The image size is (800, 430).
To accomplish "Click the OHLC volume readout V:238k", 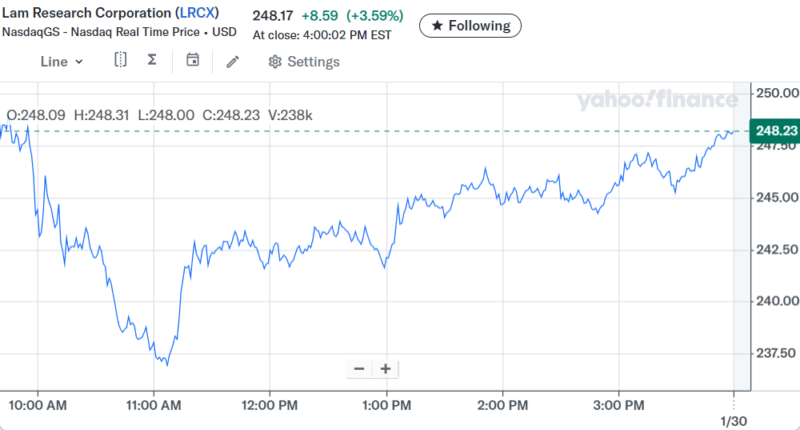I will click(x=293, y=115).
